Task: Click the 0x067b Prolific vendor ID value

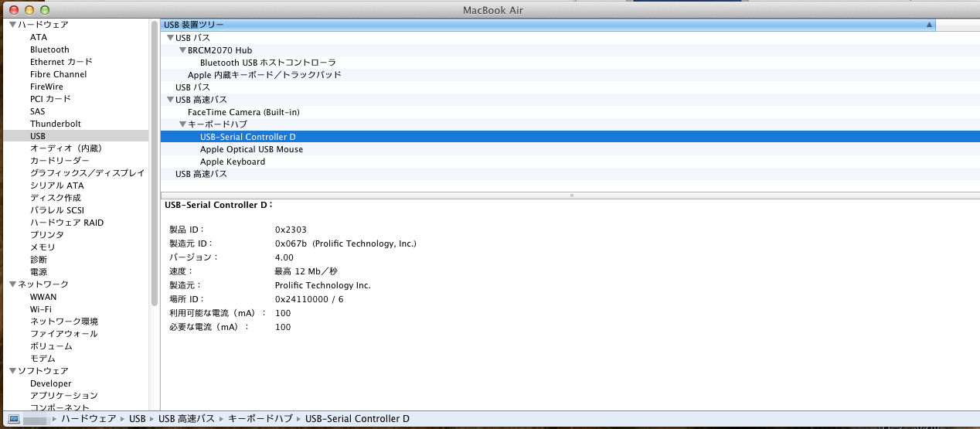Action: coord(345,243)
